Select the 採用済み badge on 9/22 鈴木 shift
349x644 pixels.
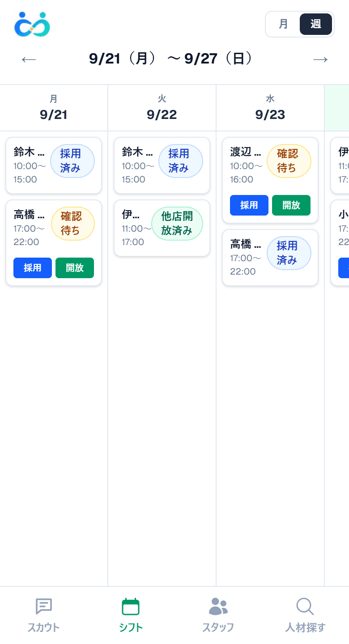[x=181, y=161]
